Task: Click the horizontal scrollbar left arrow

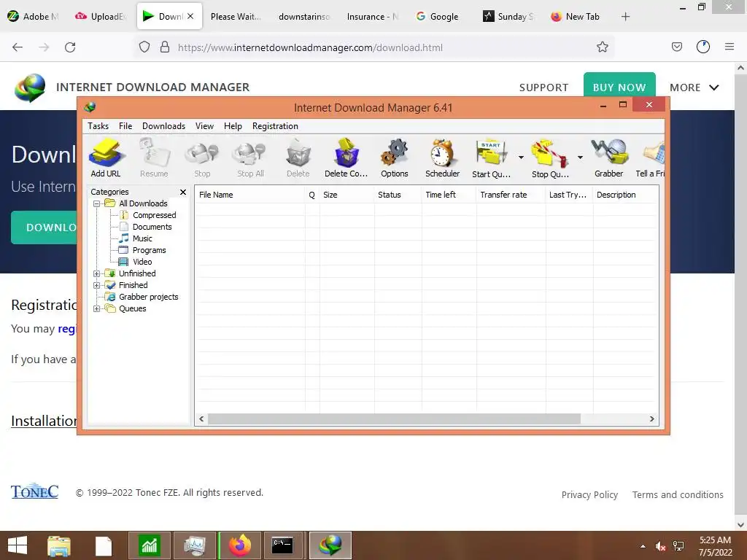Action: [x=201, y=419]
